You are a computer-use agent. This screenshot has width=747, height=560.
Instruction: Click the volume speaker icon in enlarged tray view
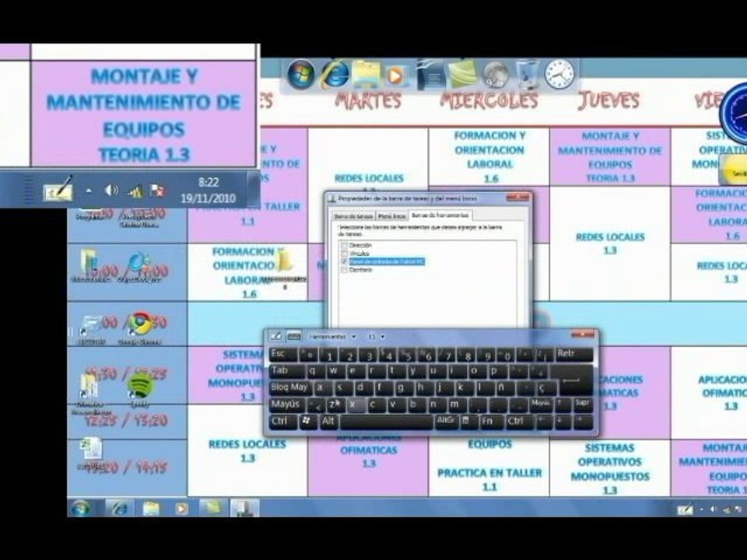point(111,191)
